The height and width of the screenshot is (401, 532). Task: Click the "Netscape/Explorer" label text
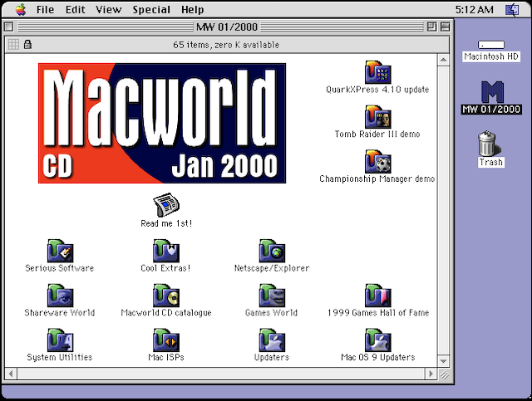click(x=272, y=268)
